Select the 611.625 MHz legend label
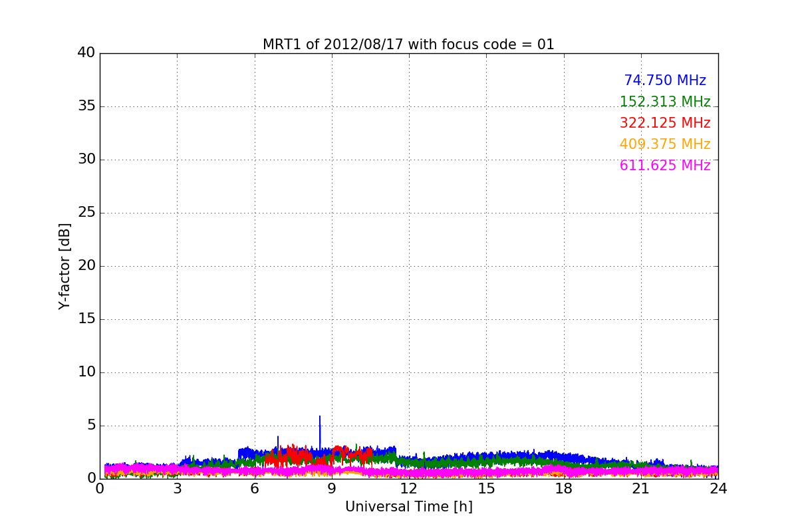 pos(665,166)
